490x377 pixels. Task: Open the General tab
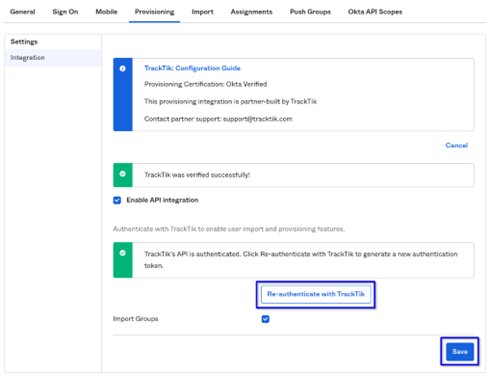(x=23, y=12)
